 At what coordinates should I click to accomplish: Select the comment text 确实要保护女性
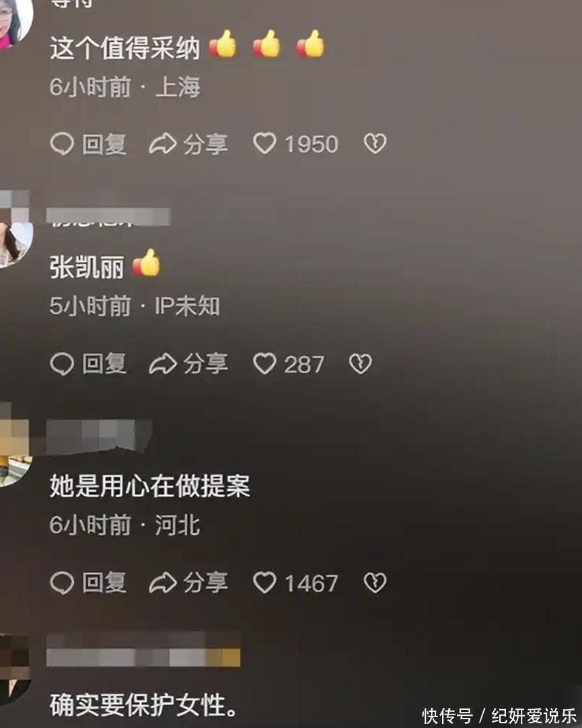coord(143,705)
